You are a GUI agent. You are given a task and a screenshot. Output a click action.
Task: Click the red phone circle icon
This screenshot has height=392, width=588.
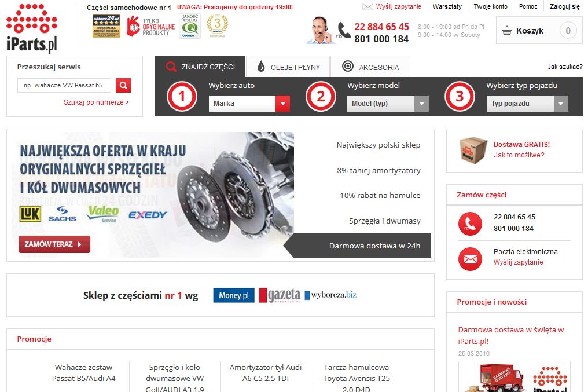470,224
